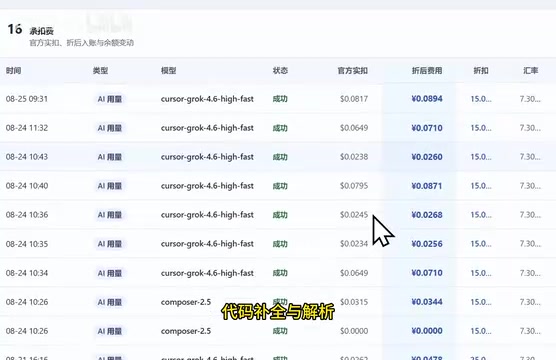This screenshot has height=360, width=556.
Task: Click $0.0649 in the 08-24 10:34 row
Action: (354, 273)
